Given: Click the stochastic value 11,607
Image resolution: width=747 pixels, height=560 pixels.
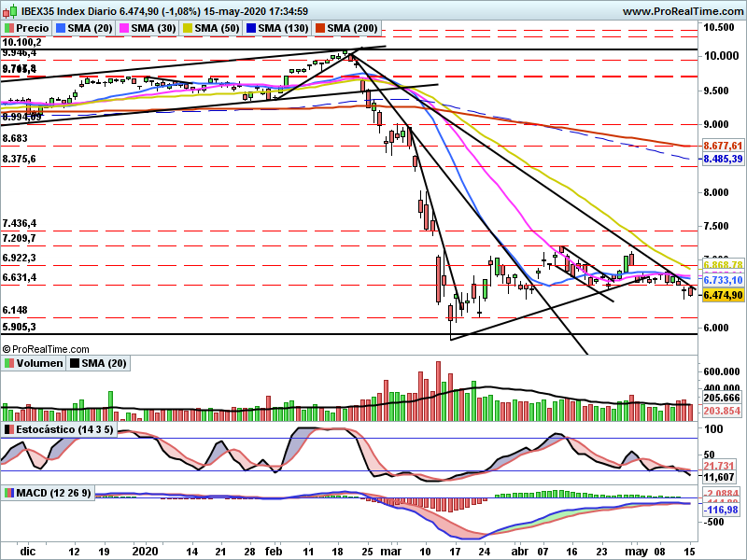Looking at the screenshot, I should tap(718, 477).
